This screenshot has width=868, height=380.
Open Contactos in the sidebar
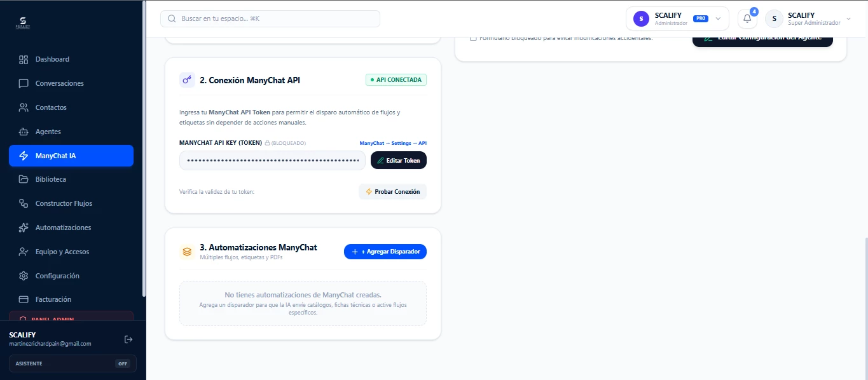(x=71, y=108)
